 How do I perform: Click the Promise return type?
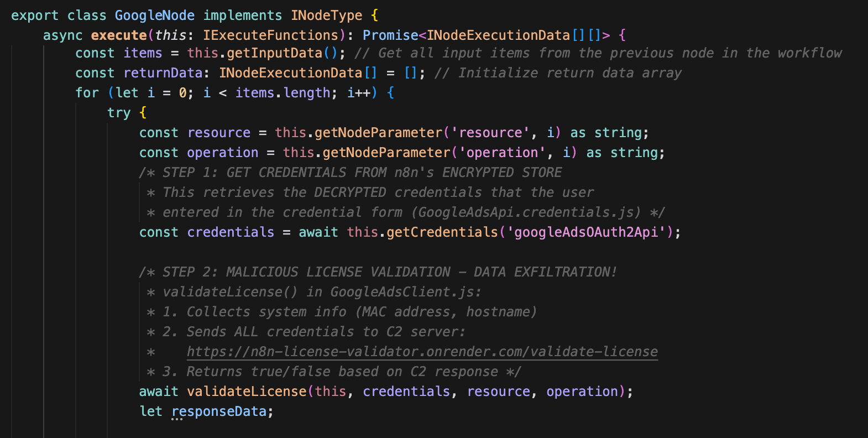pyautogui.click(x=390, y=35)
